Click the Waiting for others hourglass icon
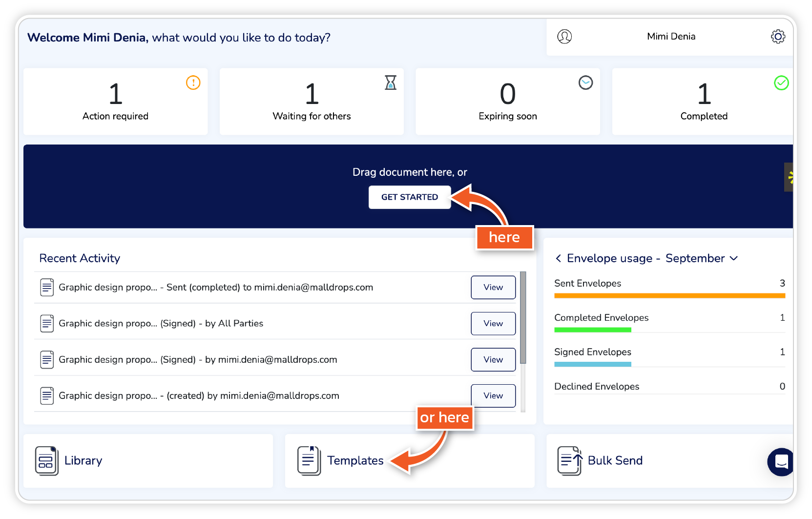Image resolution: width=812 pixels, height=519 pixels. 391,83
